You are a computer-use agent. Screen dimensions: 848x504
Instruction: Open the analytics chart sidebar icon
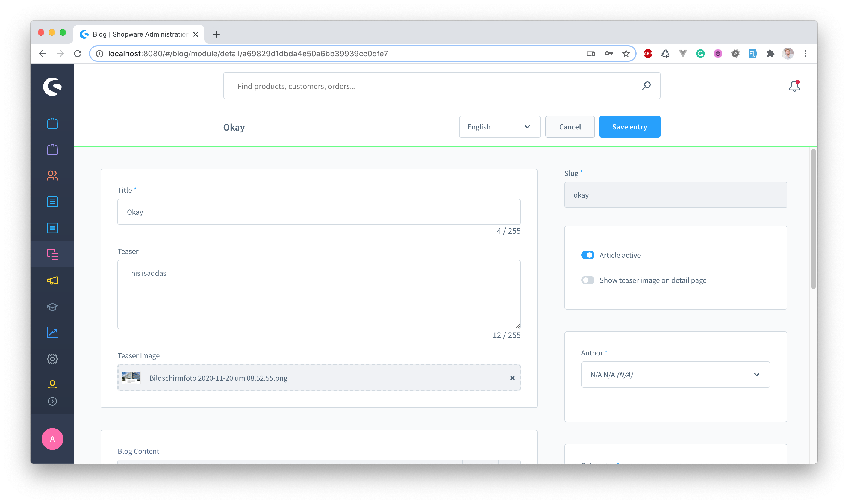pos(52,333)
